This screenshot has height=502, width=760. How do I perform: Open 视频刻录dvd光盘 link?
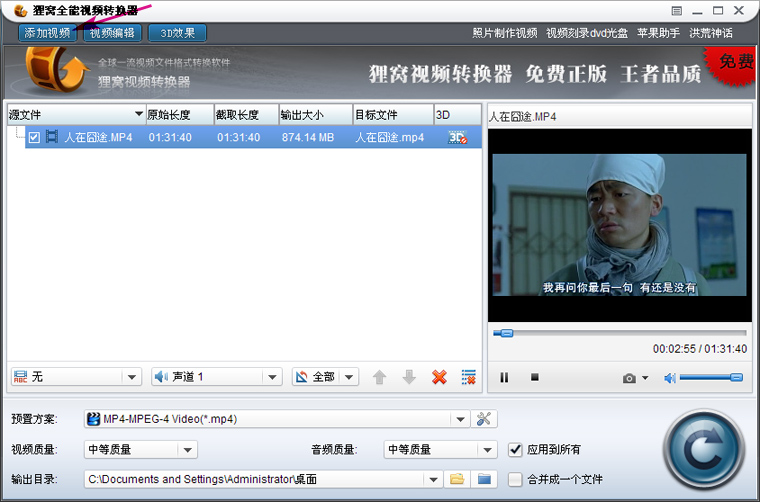(586, 33)
